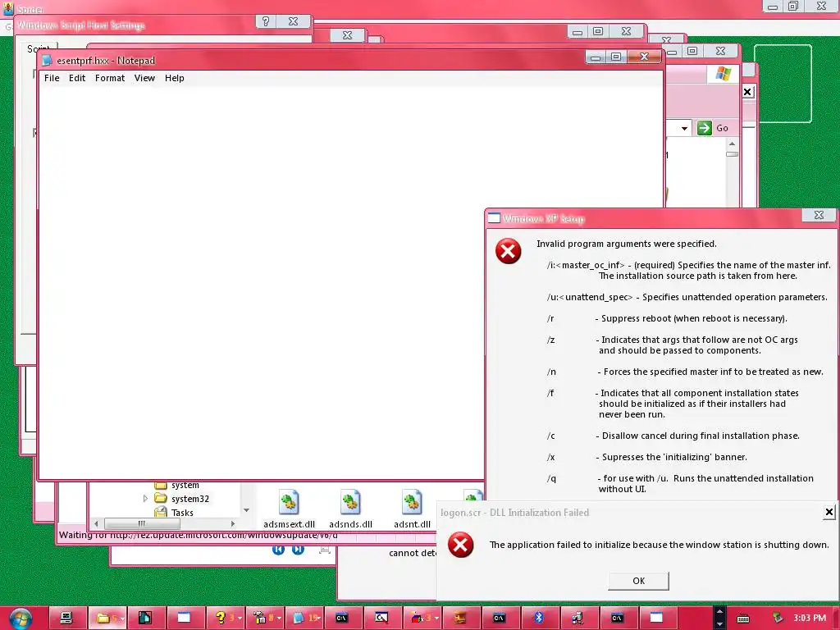The width and height of the screenshot is (840, 630).
Task: Open the Help menu in Notepad
Action: [175, 78]
